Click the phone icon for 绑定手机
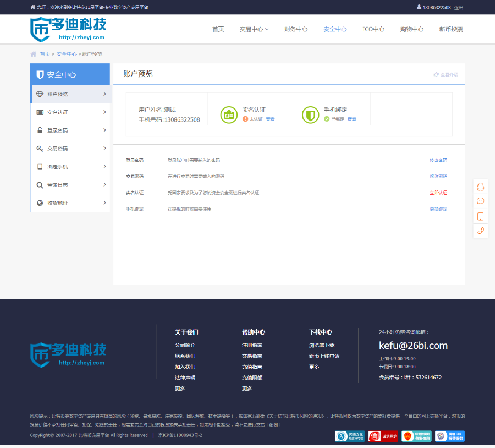495x448 pixels. [40, 167]
